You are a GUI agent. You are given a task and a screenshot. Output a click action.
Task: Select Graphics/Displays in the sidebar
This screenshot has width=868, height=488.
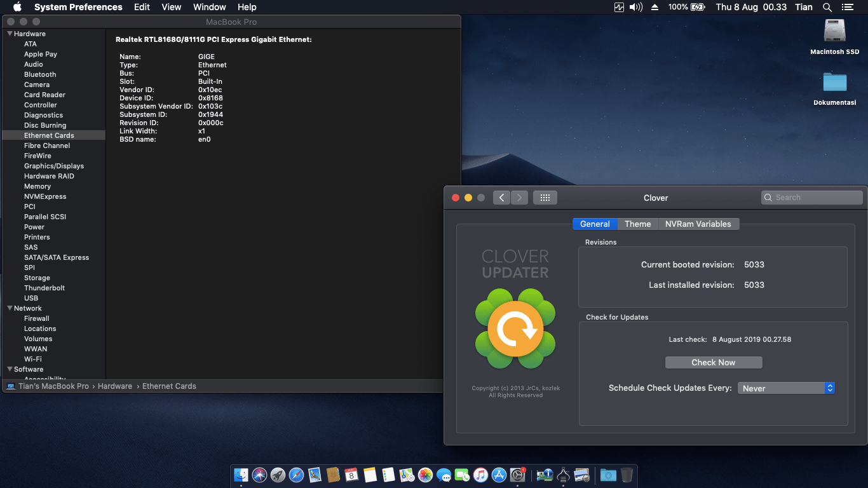click(x=54, y=166)
